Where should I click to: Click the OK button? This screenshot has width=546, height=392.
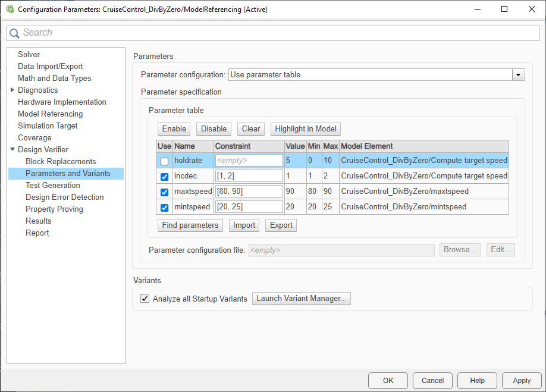coord(388,381)
